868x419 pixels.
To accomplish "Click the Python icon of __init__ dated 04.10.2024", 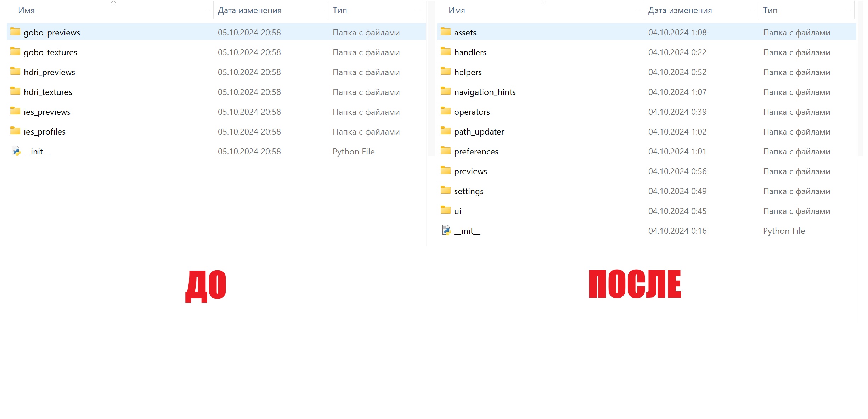I will coord(446,230).
